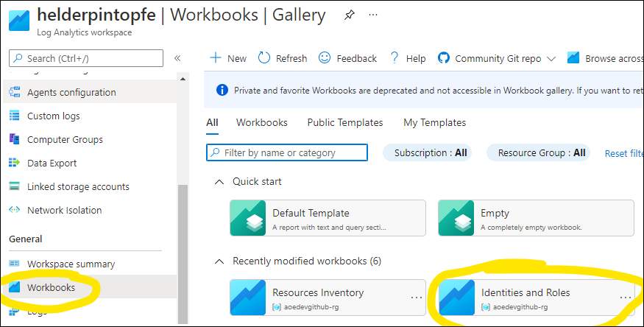Click the pin icon next to Gallery title
This screenshot has width=644, height=327.
349,15
